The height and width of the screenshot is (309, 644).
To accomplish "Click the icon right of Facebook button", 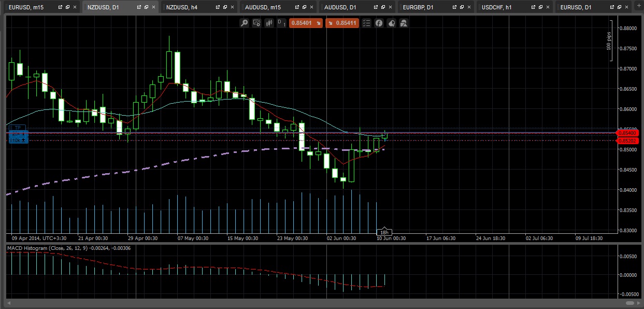I will [x=392, y=23].
